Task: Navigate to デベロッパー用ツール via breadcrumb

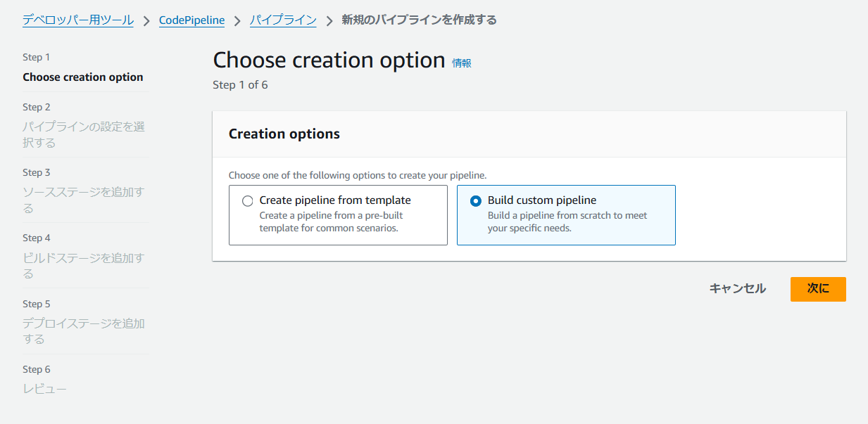Action: pos(77,20)
